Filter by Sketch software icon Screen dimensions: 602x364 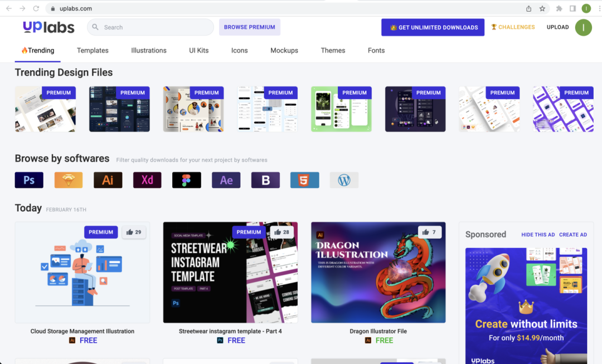pos(69,180)
